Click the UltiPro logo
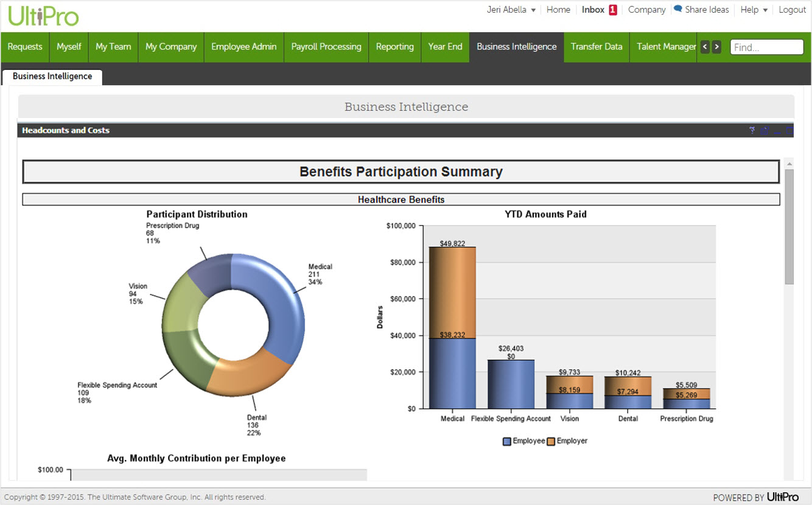 click(43, 16)
